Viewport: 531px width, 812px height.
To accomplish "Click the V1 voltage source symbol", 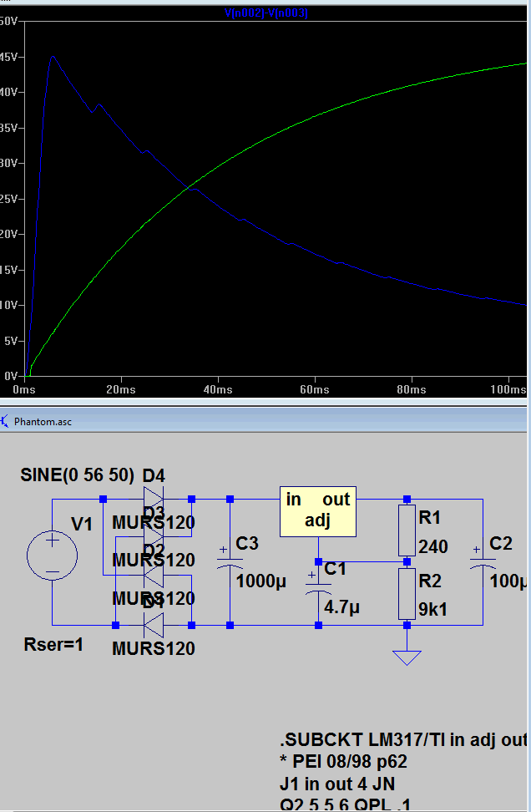I will [x=53, y=556].
